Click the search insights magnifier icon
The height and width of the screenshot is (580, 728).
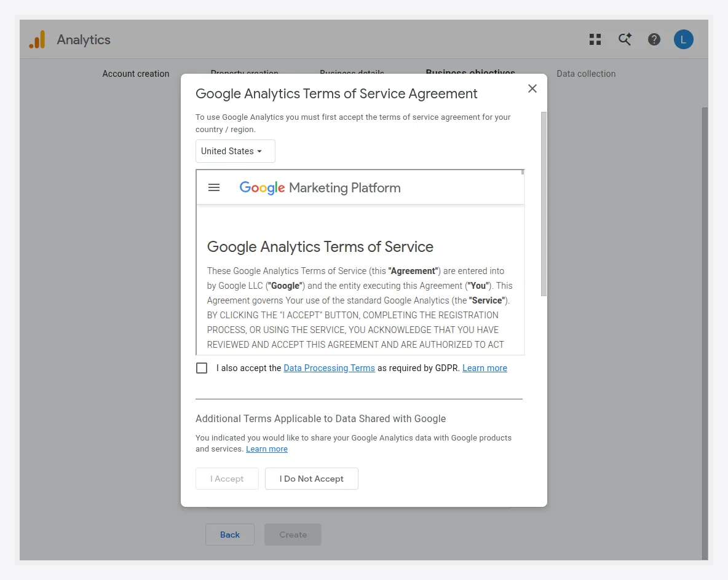click(x=625, y=39)
